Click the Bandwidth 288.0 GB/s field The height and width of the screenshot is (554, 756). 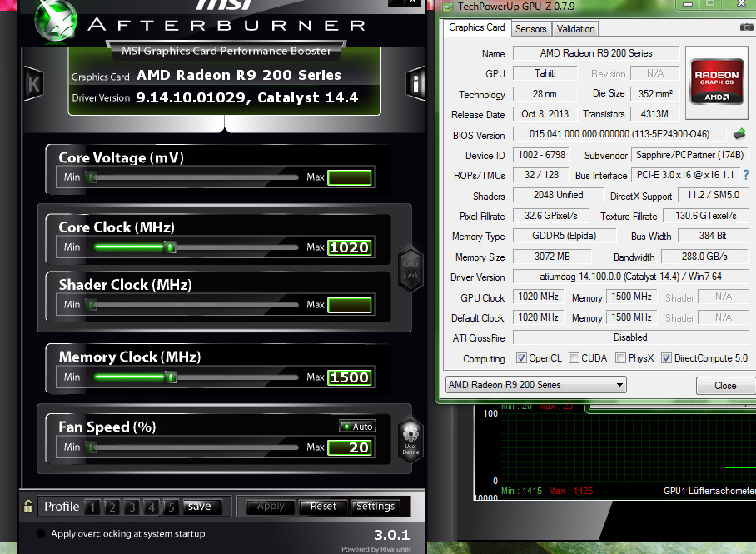click(x=704, y=257)
